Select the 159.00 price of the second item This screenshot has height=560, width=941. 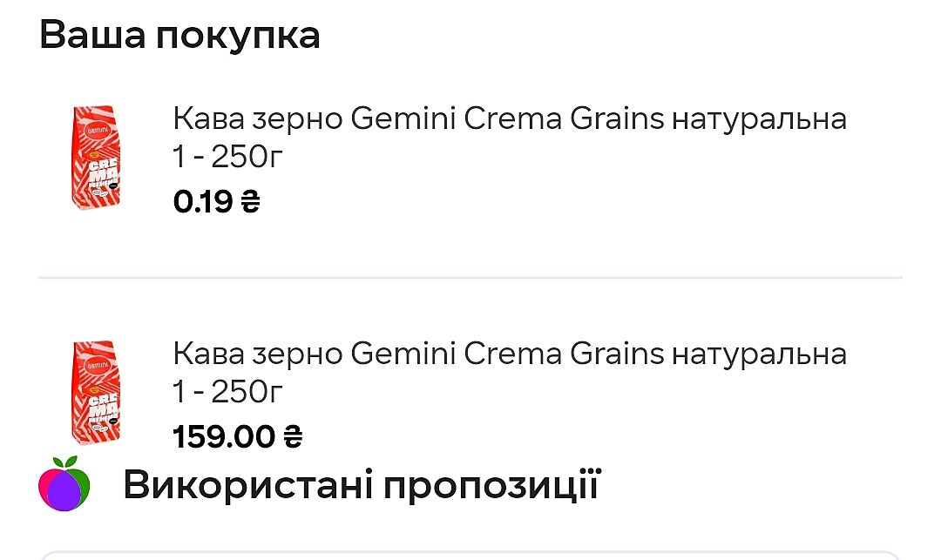[x=224, y=436]
